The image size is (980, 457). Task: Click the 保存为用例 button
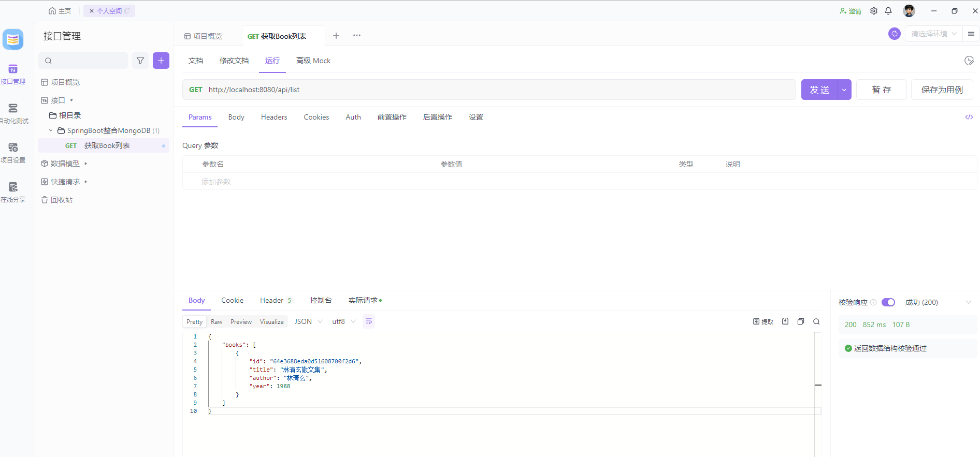pyautogui.click(x=942, y=90)
